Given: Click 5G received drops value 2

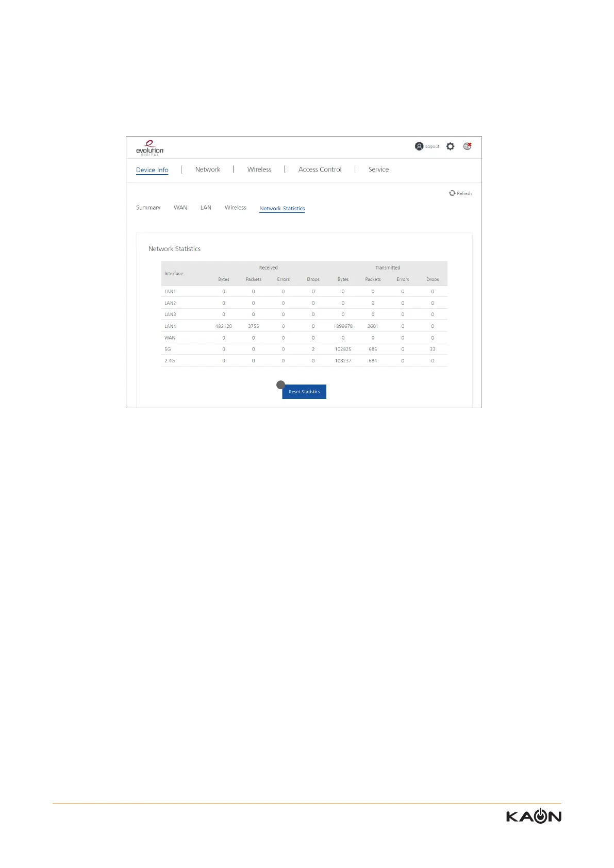Looking at the screenshot, I should [x=313, y=349].
